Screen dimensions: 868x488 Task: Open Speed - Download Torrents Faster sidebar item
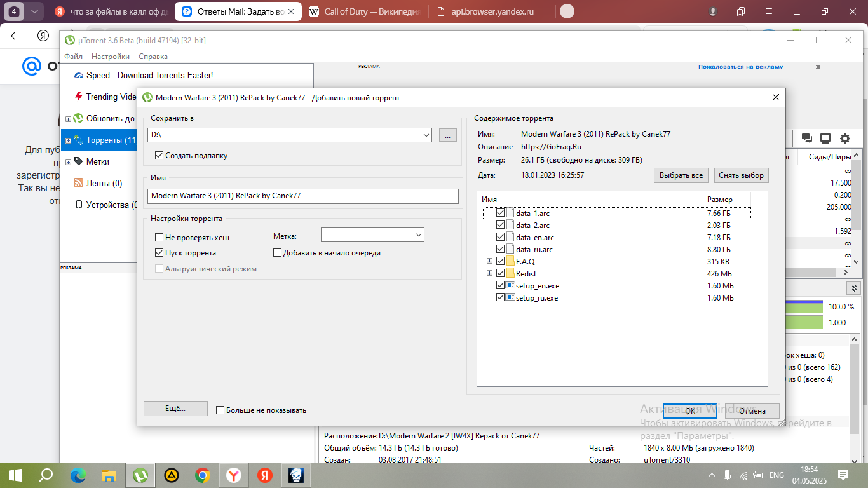click(144, 75)
